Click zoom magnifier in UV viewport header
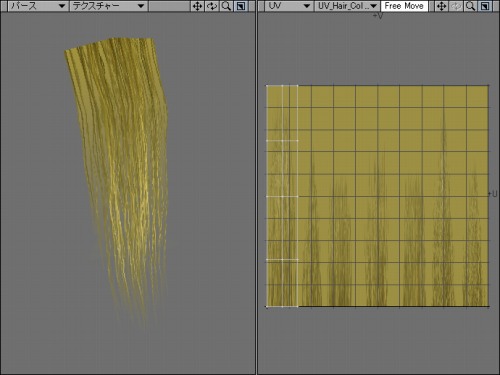This screenshot has width=500, height=375. click(470, 6)
